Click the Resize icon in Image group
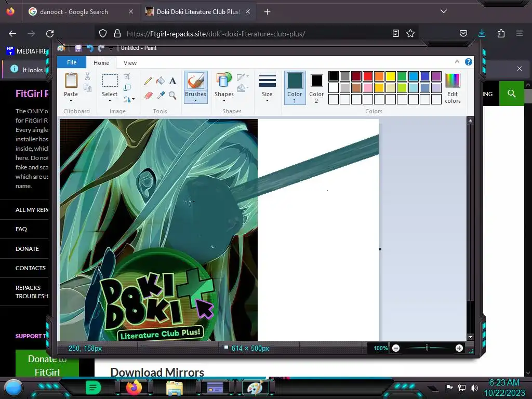The height and width of the screenshot is (399, 532). (127, 87)
